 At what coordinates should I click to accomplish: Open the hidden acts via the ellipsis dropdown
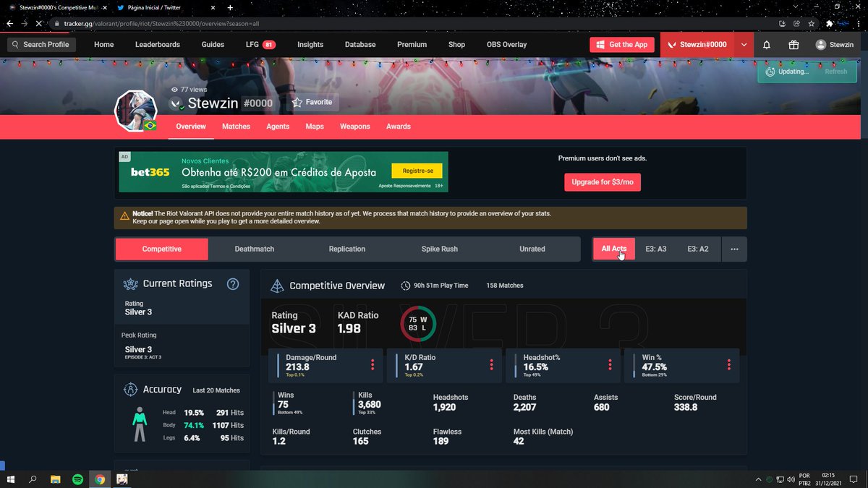click(x=734, y=249)
